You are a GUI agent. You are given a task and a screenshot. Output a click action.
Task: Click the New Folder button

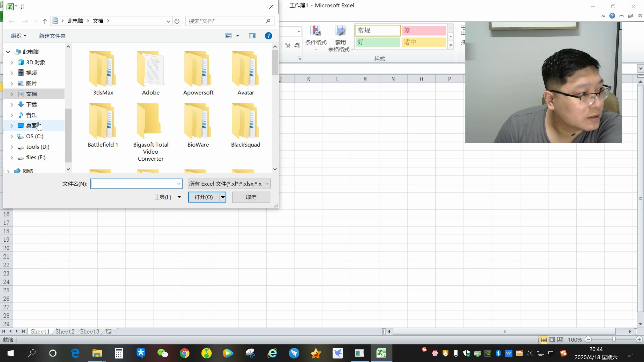point(52,36)
